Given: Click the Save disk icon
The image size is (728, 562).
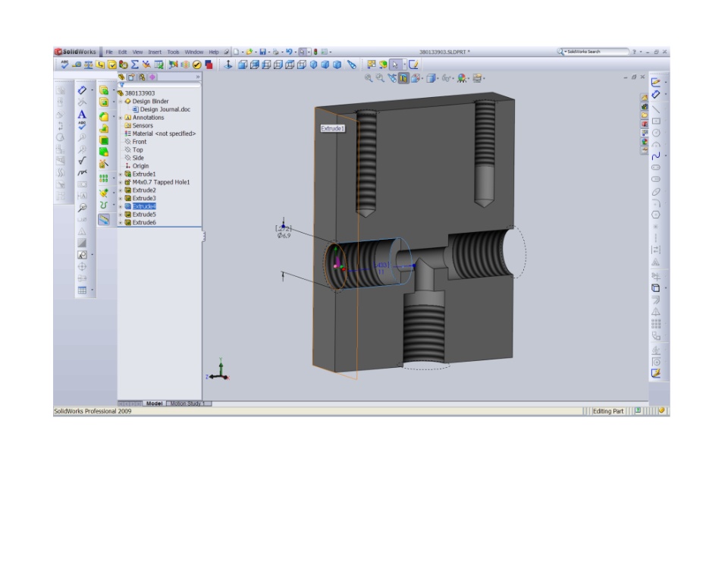Looking at the screenshot, I should point(263,52).
